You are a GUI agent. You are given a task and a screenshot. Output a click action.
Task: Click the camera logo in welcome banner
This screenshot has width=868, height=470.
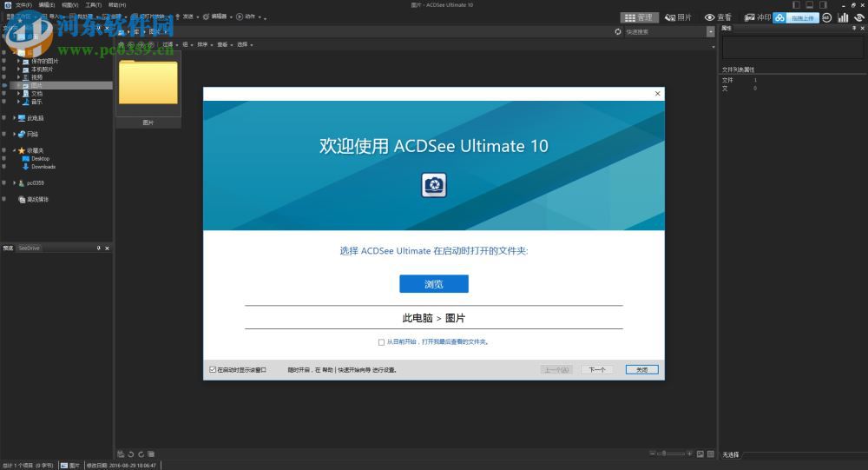click(x=434, y=185)
